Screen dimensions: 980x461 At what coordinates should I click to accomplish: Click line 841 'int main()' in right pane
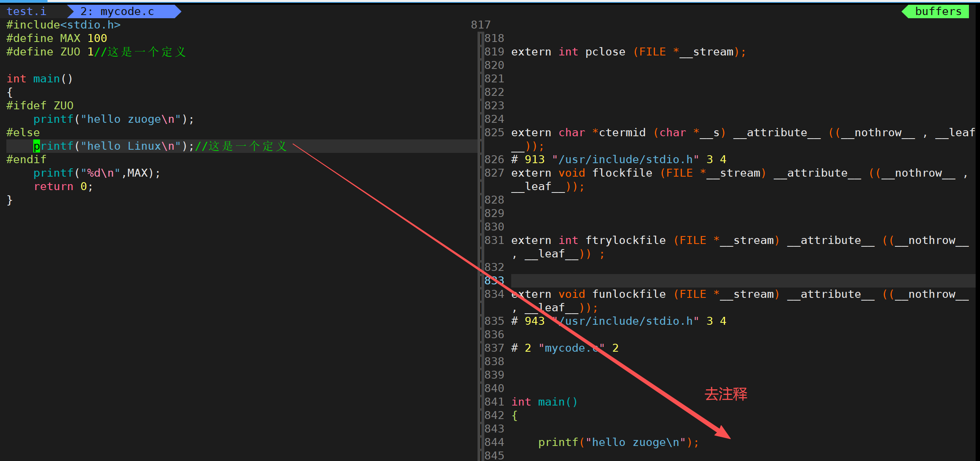[544, 402]
